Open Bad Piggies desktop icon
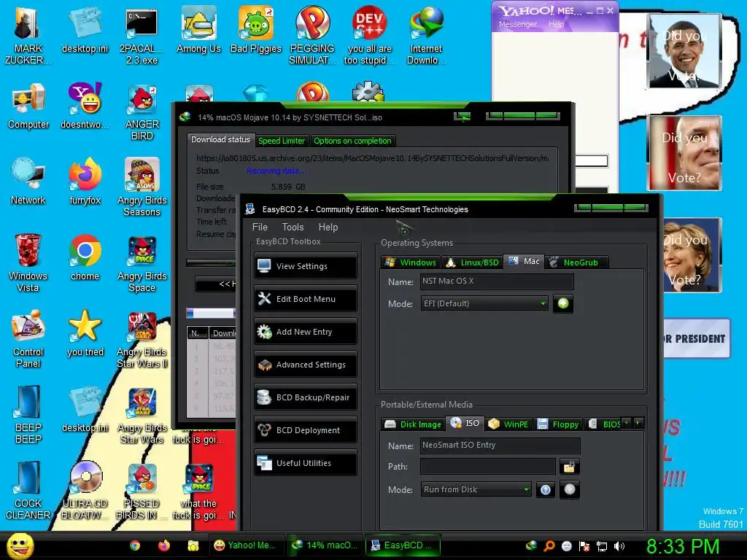Image resolution: width=747 pixels, height=560 pixels. click(256, 29)
